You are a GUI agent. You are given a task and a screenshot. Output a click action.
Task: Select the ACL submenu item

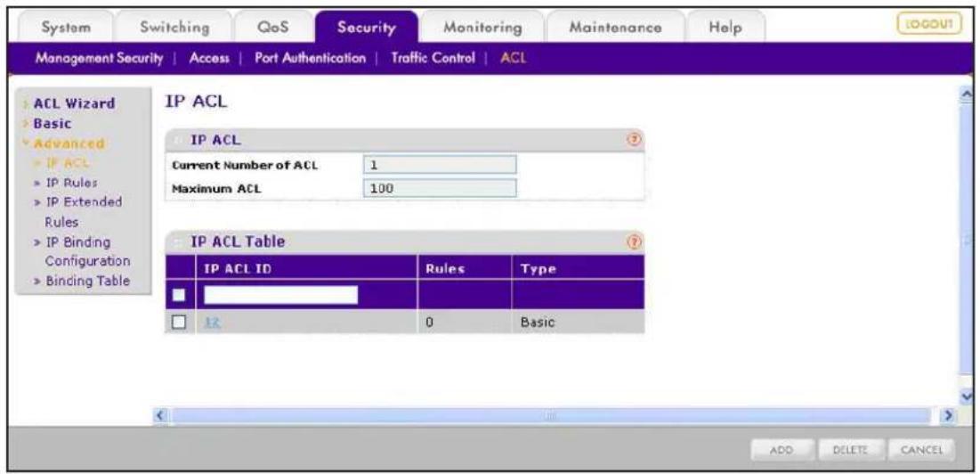tap(513, 58)
